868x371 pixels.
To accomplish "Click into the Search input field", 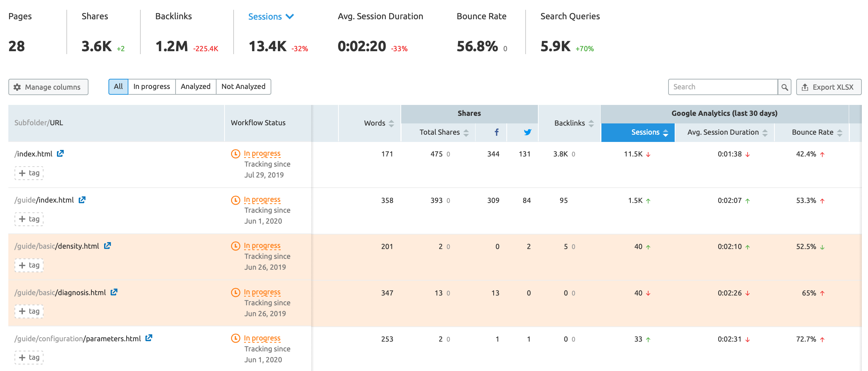I will click(723, 87).
